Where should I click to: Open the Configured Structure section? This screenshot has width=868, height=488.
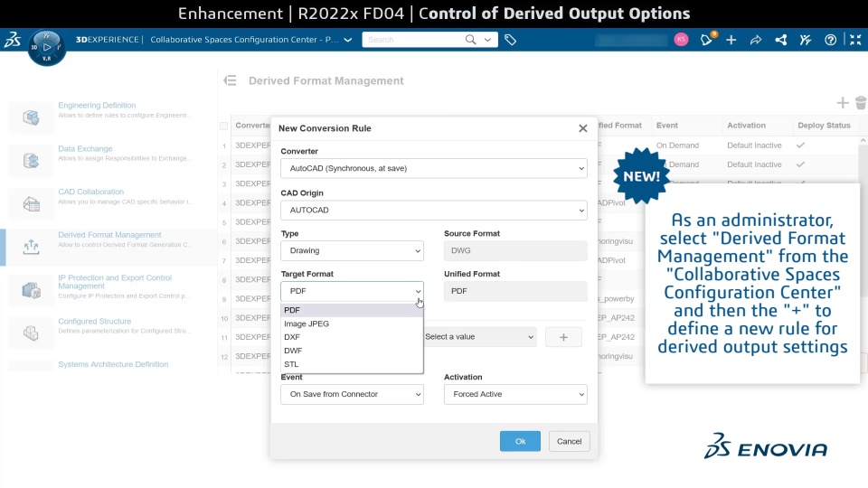[95, 321]
